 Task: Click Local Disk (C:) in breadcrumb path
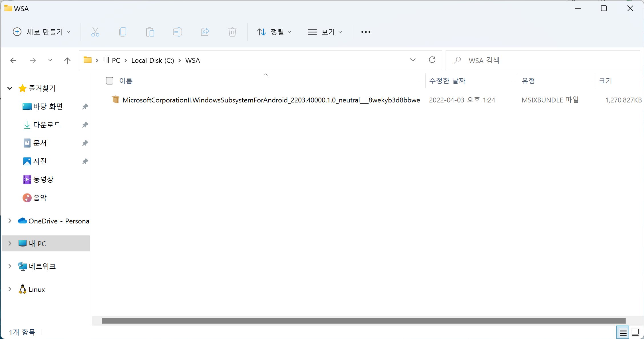[x=152, y=60]
